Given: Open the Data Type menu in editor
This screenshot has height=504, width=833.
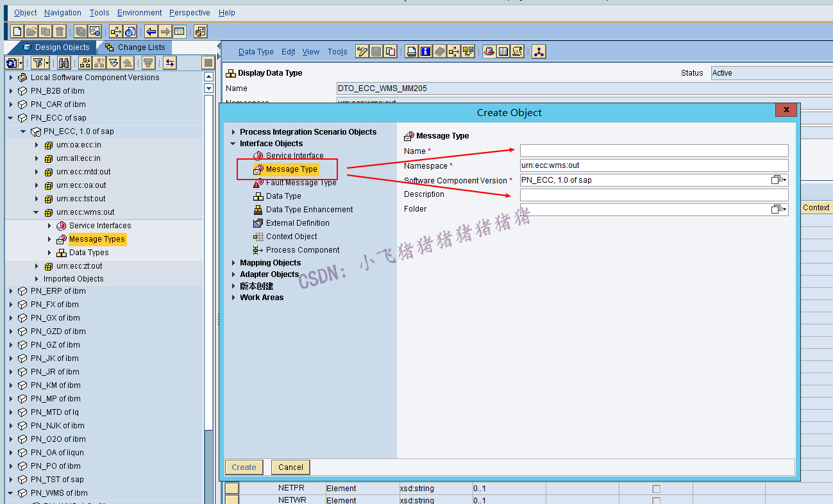Looking at the screenshot, I should (256, 52).
